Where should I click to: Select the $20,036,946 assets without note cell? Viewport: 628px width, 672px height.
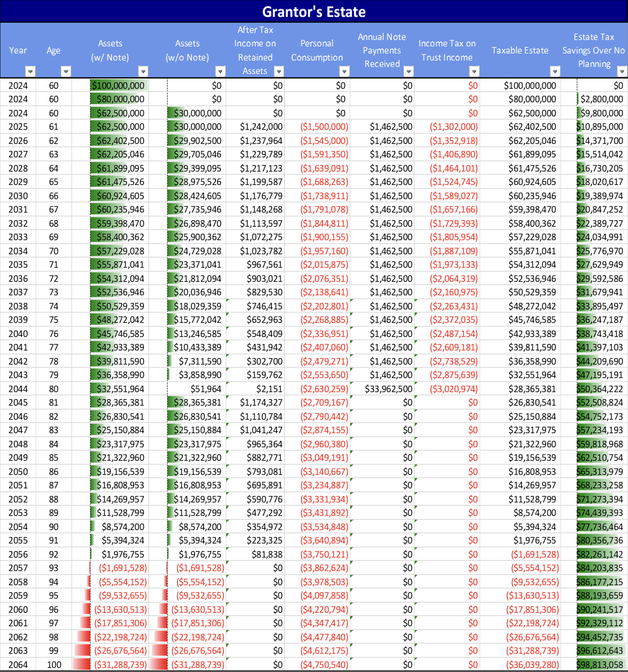[187, 293]
